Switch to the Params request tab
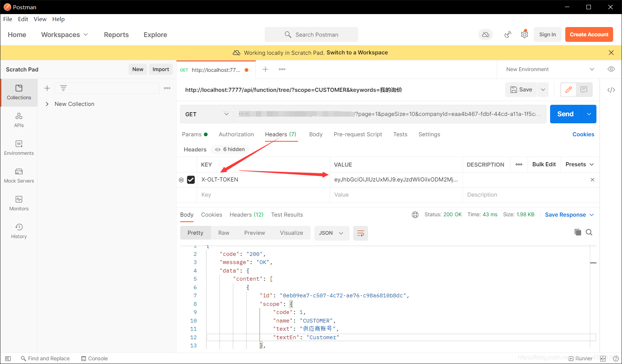The width and height of the screenshot is (622, 364). pos(195,134)
